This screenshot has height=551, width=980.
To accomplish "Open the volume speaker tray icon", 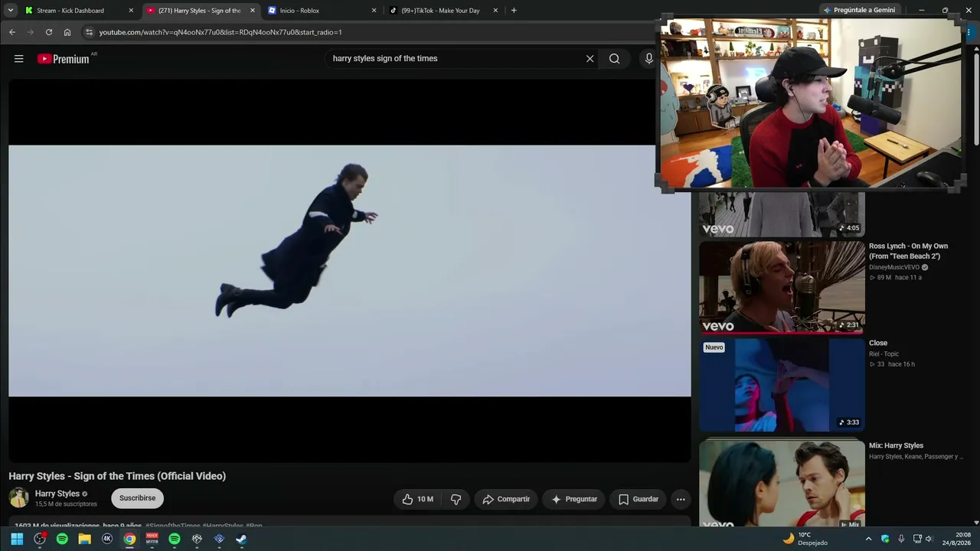I will click(x=929, y=539).
